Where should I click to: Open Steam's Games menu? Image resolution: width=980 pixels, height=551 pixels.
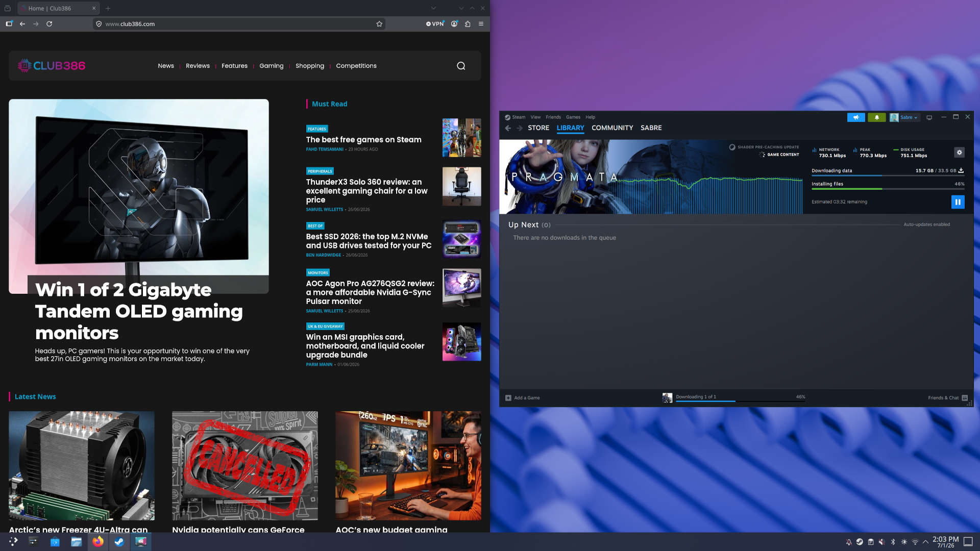573,117
